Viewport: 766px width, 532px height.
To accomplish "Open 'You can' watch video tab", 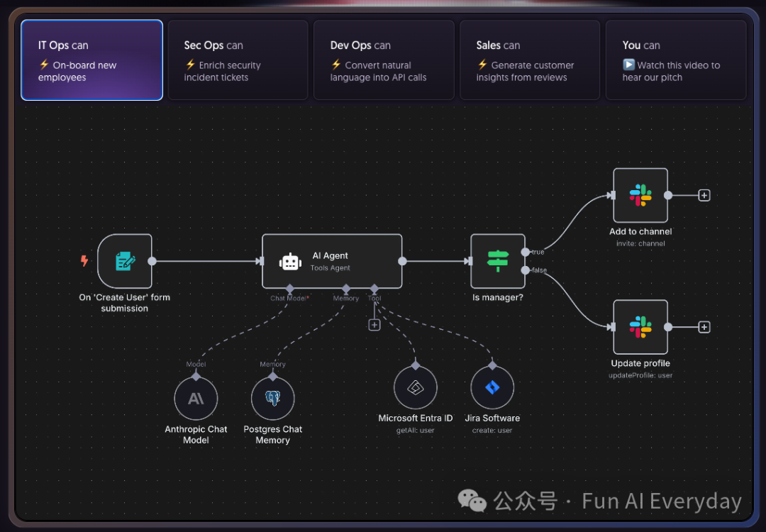I will [675, 60].
